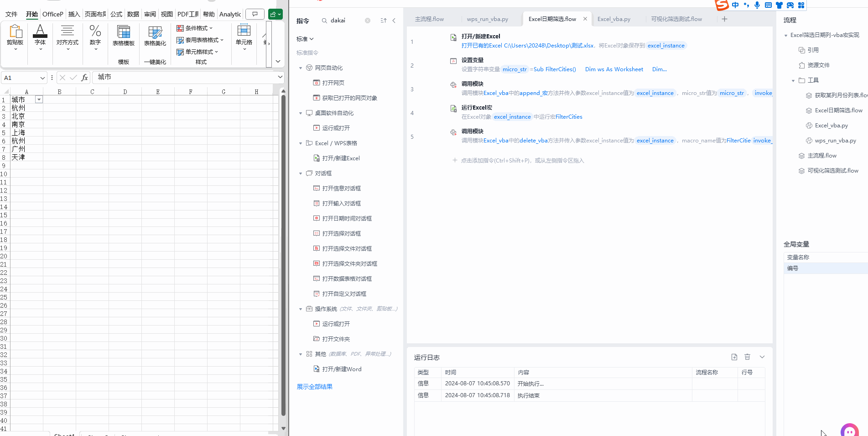Toggle the input method microphone icon

[x=757, y=5]
